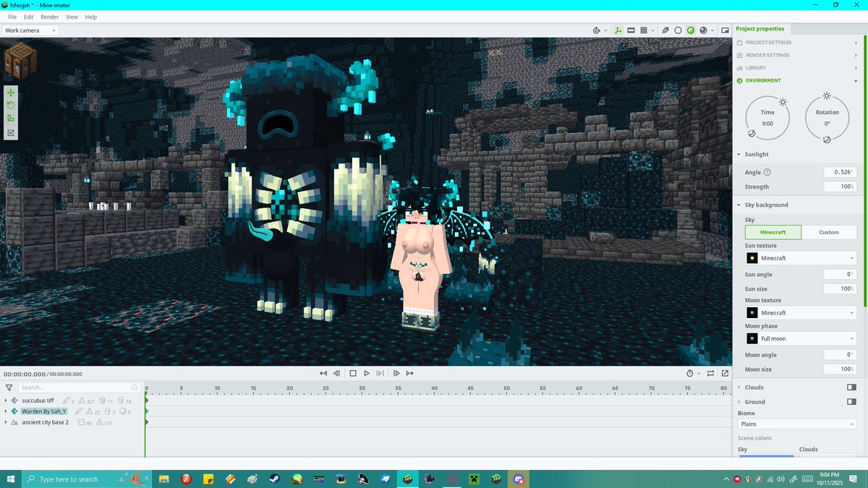The image size is (868, 488).
Task: Toggle the camera aspect bars icon
Action: pyautogui.click(x=631, y=30)
